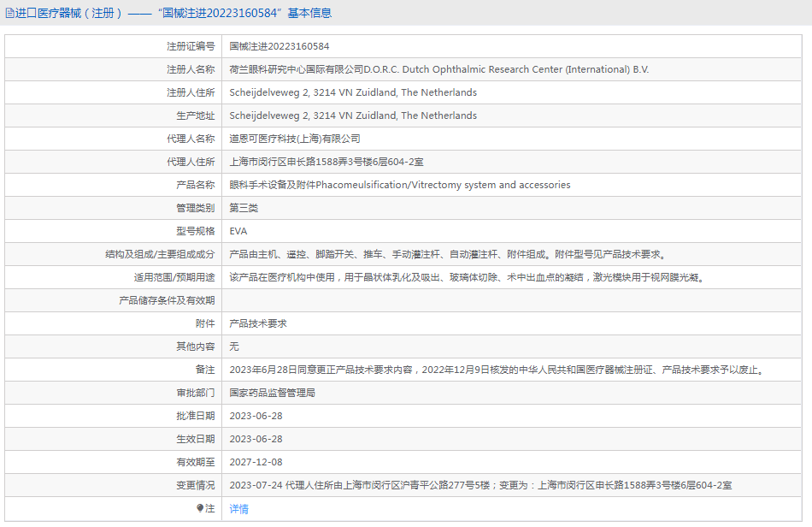The image size is (812, 527).
Task: Click the 其他内容 label
Action: [195, 346]
